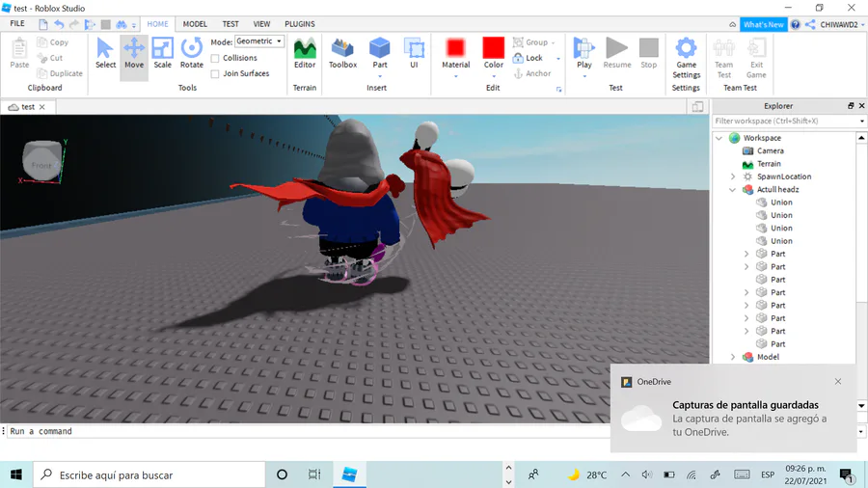
Task: Click Copy in the Clipboard group
Action: 53,42
